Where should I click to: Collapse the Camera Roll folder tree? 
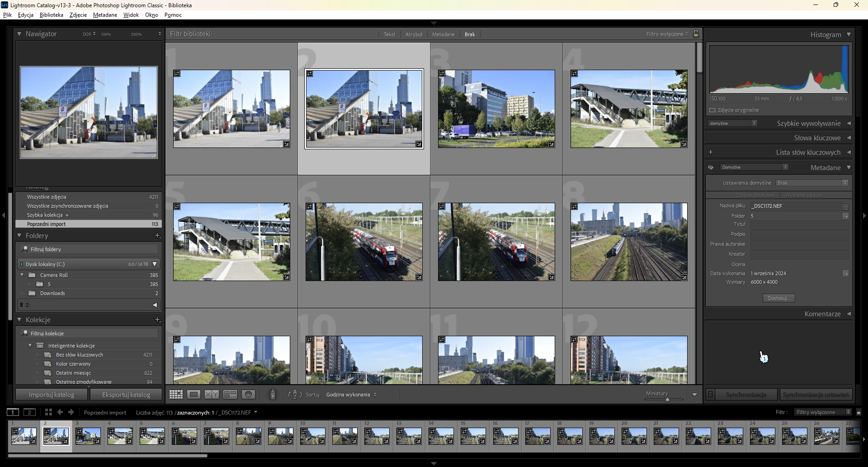tap(22, 275)
